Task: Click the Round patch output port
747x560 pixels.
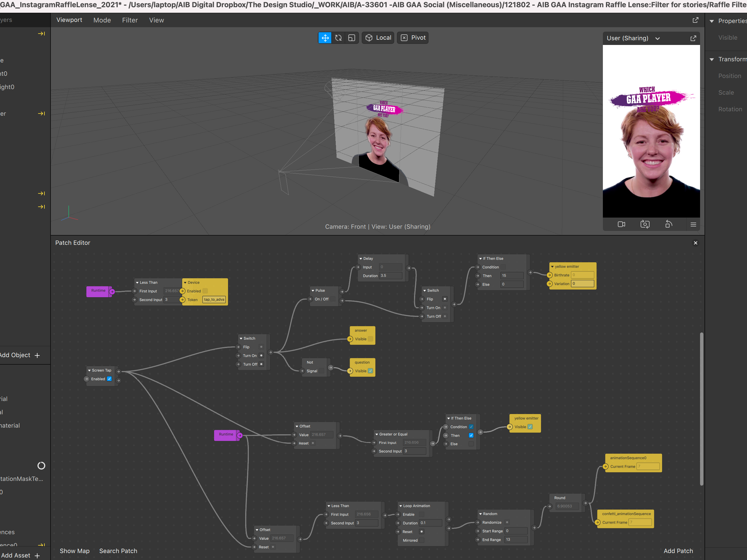Action: (585, 503)
